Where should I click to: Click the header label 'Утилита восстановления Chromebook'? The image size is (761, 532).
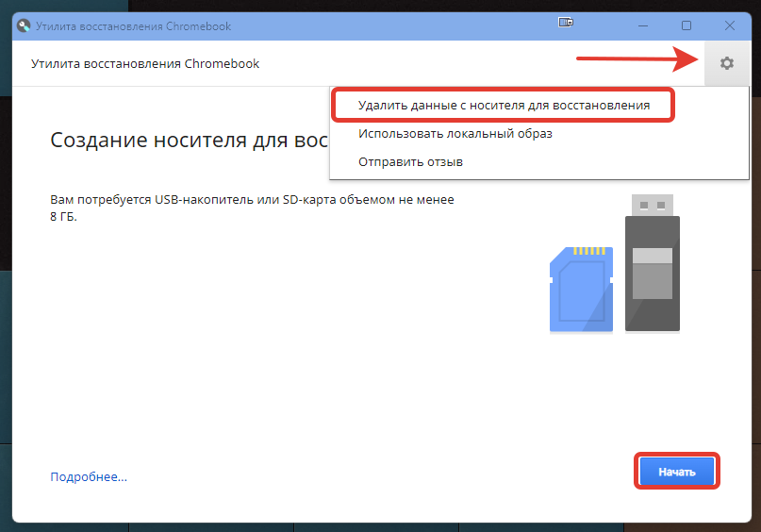pyautogui.click(x=145, y=63)
